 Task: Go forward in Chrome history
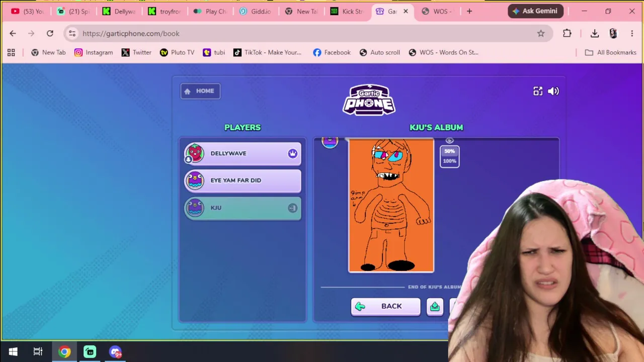31,34
